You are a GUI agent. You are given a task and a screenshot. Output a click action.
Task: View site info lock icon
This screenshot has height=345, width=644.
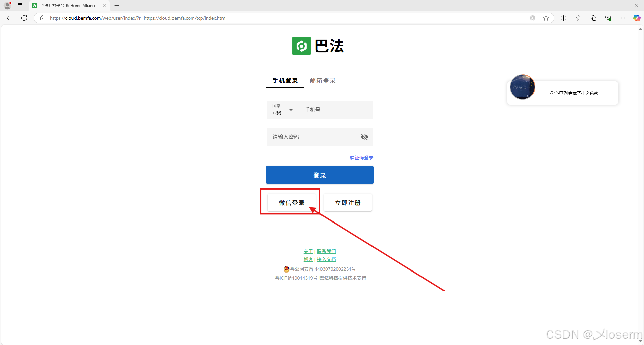[x=42, y=18]
